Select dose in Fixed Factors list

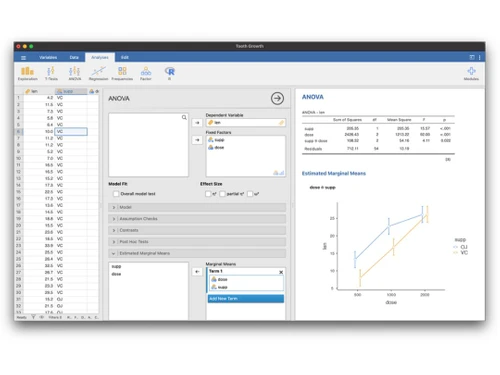coord(219,147)
